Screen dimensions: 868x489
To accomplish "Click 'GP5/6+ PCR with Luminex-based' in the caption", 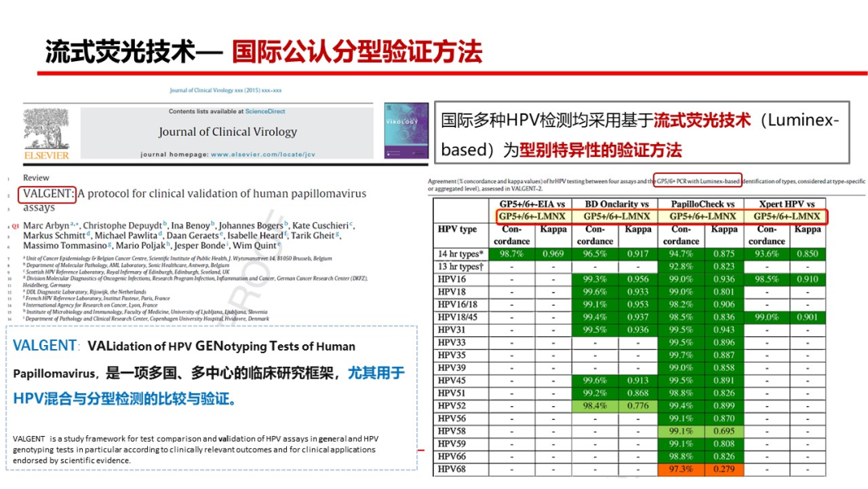I will point(698,181).
